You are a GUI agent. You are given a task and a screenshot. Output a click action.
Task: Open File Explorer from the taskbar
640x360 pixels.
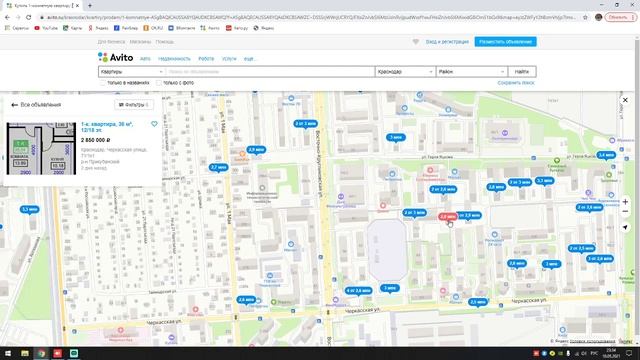25,353
